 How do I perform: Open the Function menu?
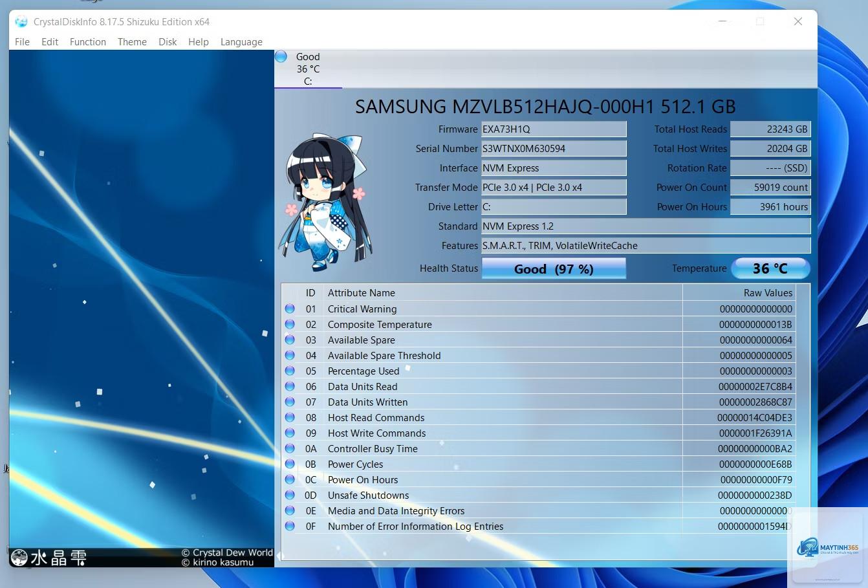88,41
